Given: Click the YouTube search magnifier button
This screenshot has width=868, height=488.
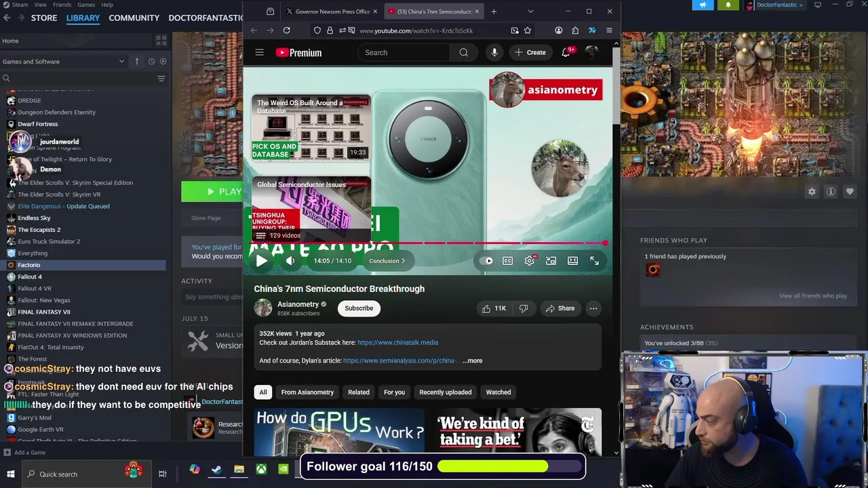Looking at the screenshot, I should pos(463,52).
